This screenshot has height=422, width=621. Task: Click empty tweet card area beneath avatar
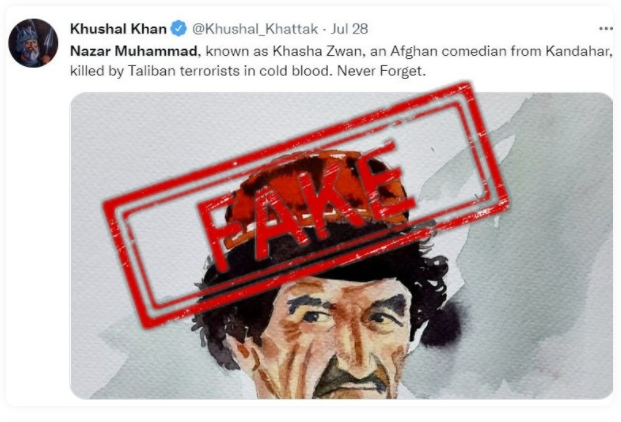click(38, 238)
